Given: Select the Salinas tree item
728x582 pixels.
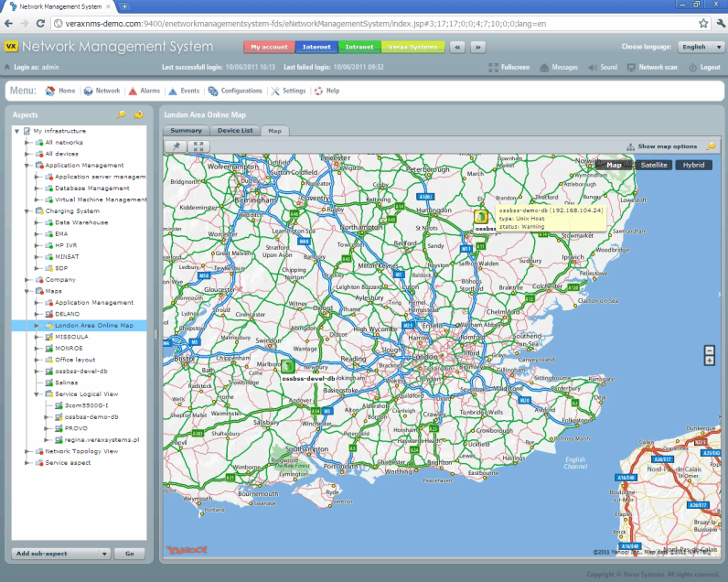Looking at the screenshot, I should click(x=67, y=383).
